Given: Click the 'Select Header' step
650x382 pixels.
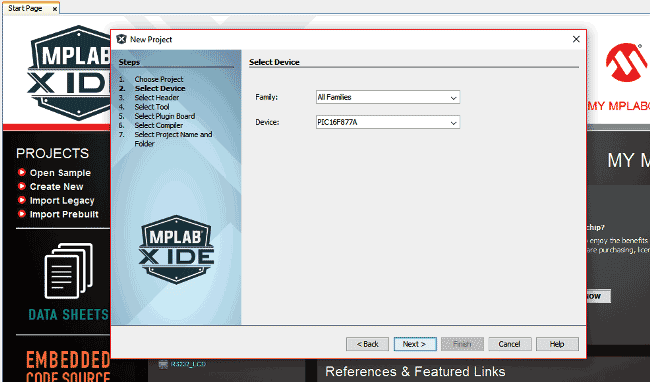Looking at the screenshot, I should [157, 98].
